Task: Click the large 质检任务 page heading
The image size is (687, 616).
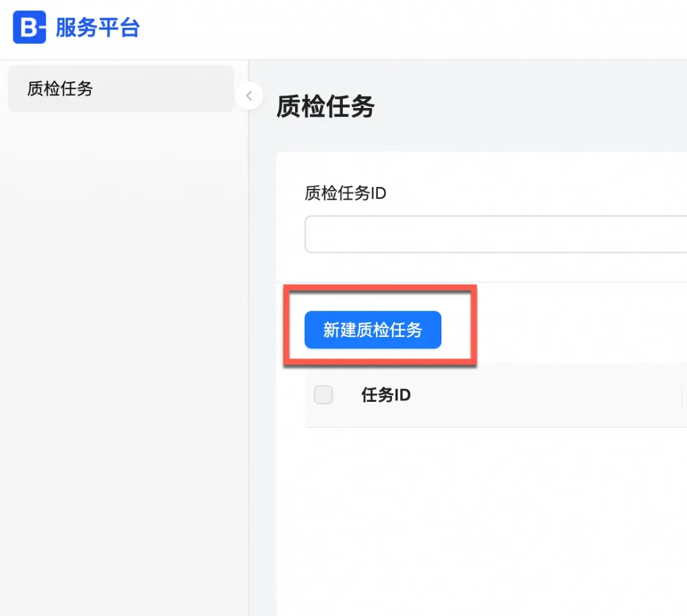Action: (x=326, y=107)
